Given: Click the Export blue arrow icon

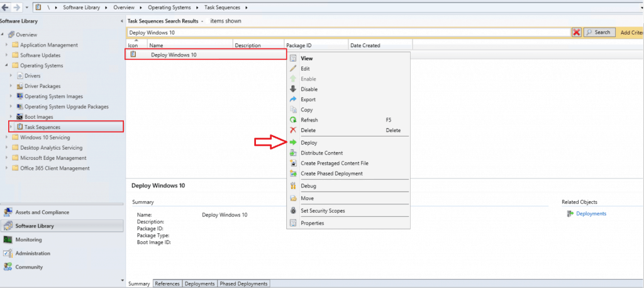Looking at the screenshot, I should [x=293, y=99].
